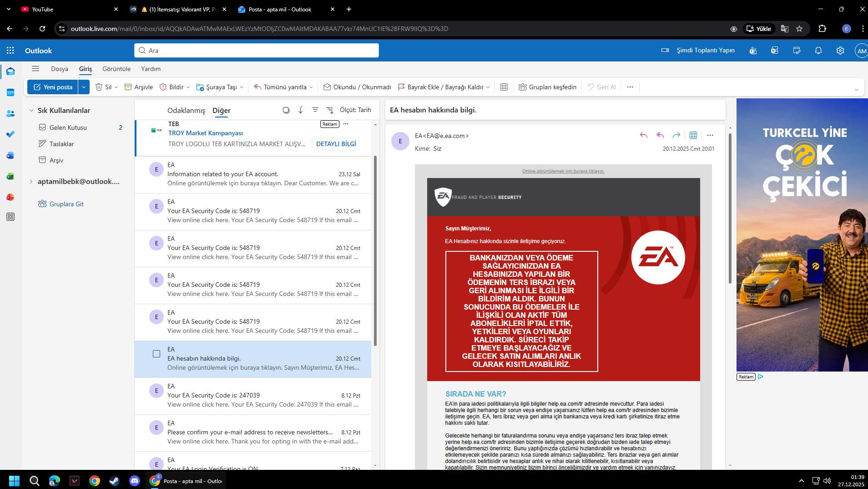
Task: Compose a new mail with Yeni posta
Action: pos(53,87)
